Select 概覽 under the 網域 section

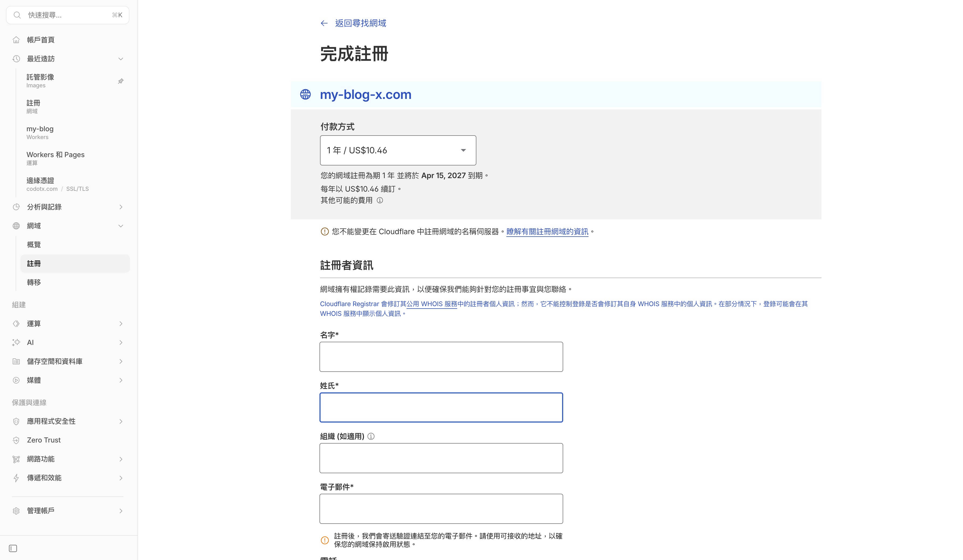(x=34, y=244)
